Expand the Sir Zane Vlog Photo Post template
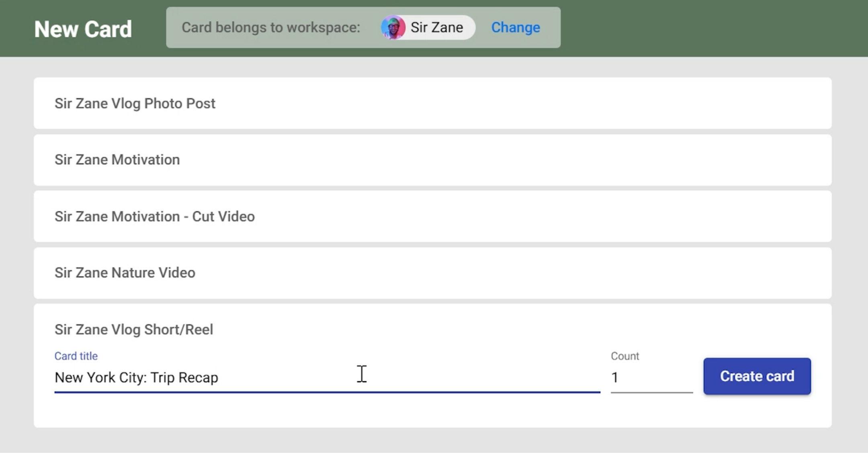The height and width of the screenshot is (453, 868). tap(135, 103)
